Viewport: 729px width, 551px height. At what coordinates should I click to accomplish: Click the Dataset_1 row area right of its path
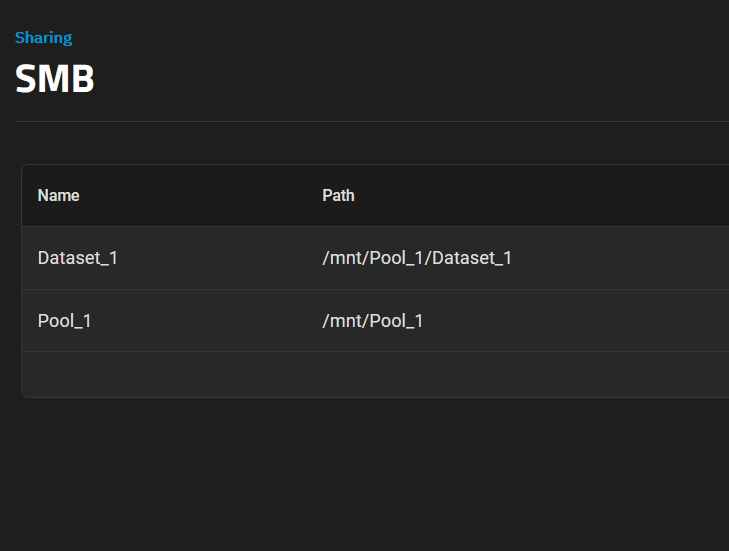click(620, 258)
